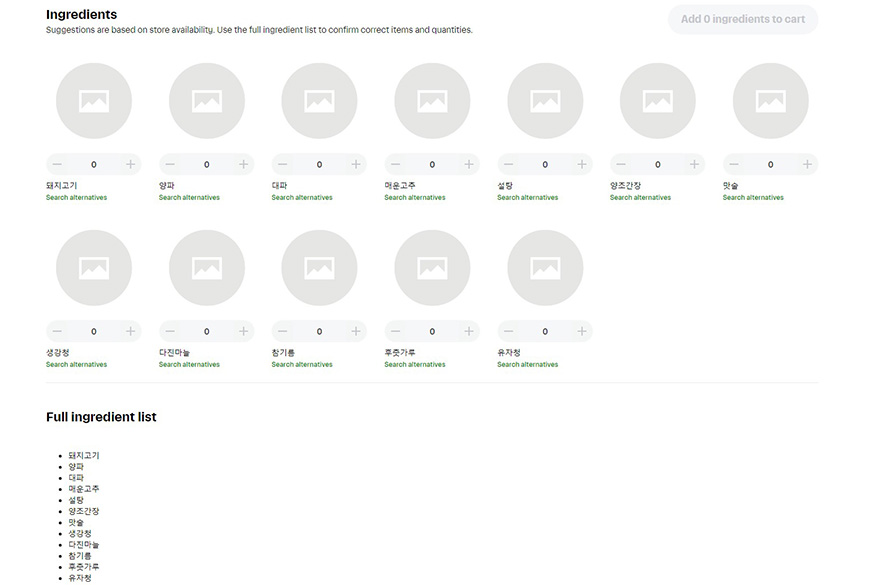This screenshot has width=878, height=585.
Task: Select the 참기름 product image thumbnail
Action: pyautogui.click(x=319, y=268)
